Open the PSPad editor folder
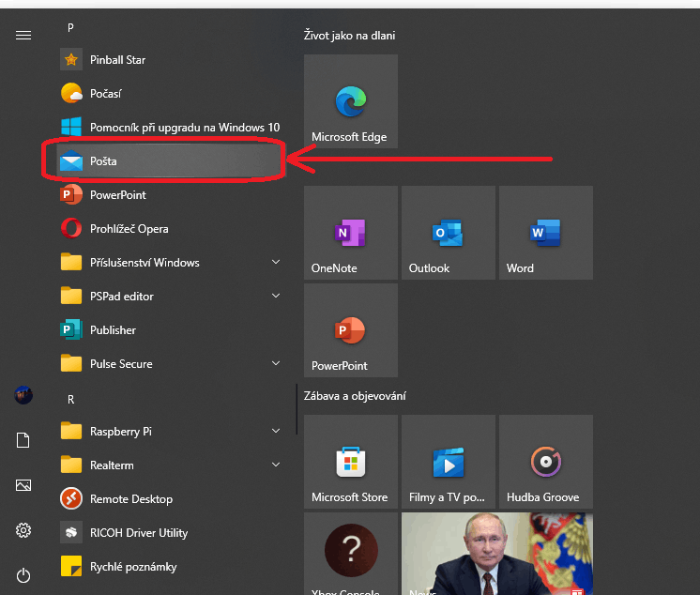 coord(170,296)
